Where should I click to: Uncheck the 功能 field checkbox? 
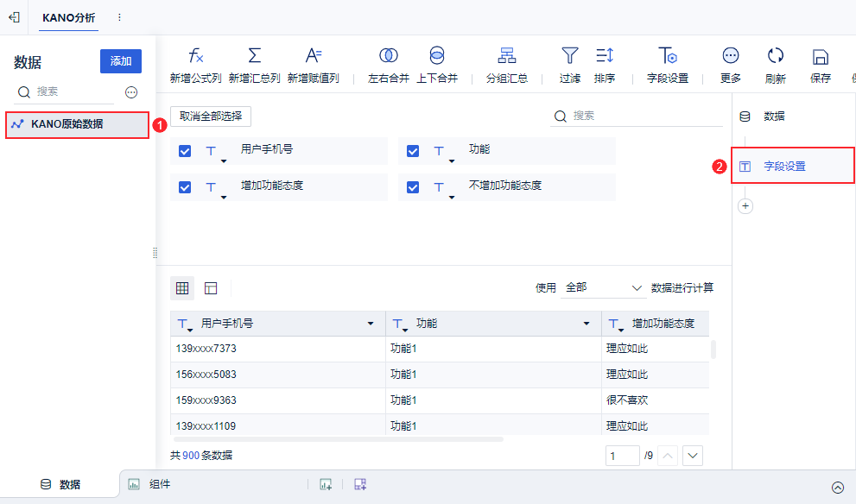tap(413, 151)
